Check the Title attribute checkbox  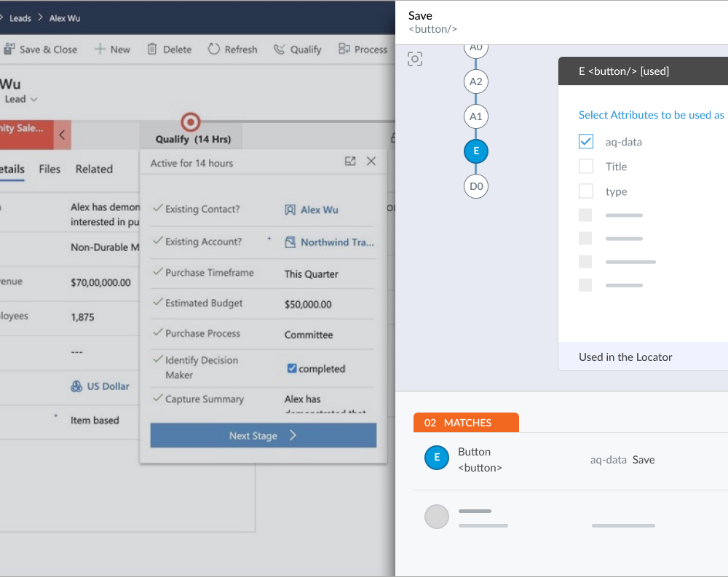point(586,167)
